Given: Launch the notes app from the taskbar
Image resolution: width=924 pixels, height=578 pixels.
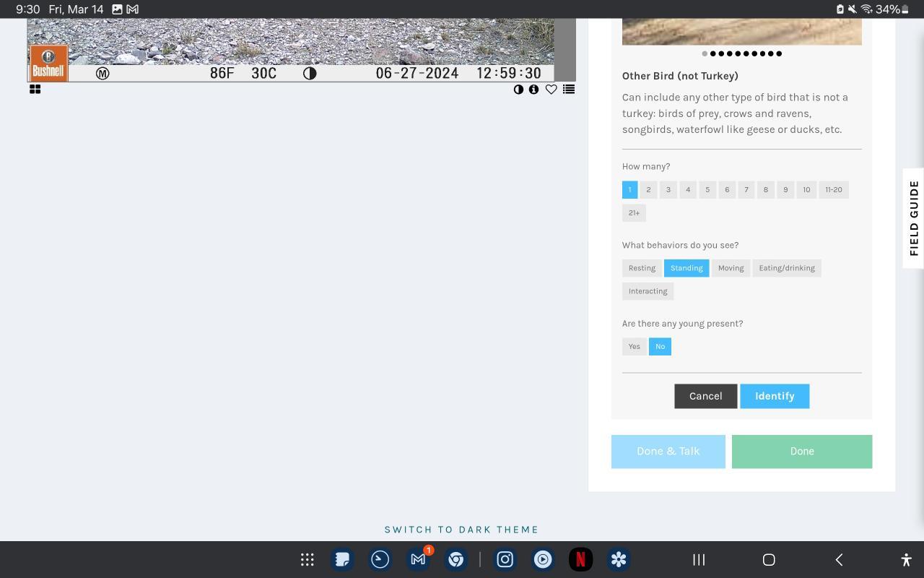Looking at the screenshot, I should [342, 560].
